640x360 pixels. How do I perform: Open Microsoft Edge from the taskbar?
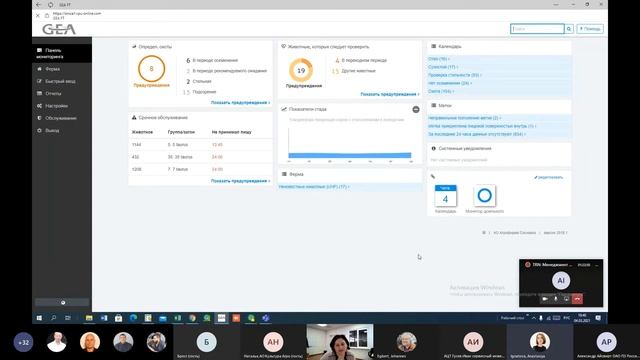tap(133, 318)
